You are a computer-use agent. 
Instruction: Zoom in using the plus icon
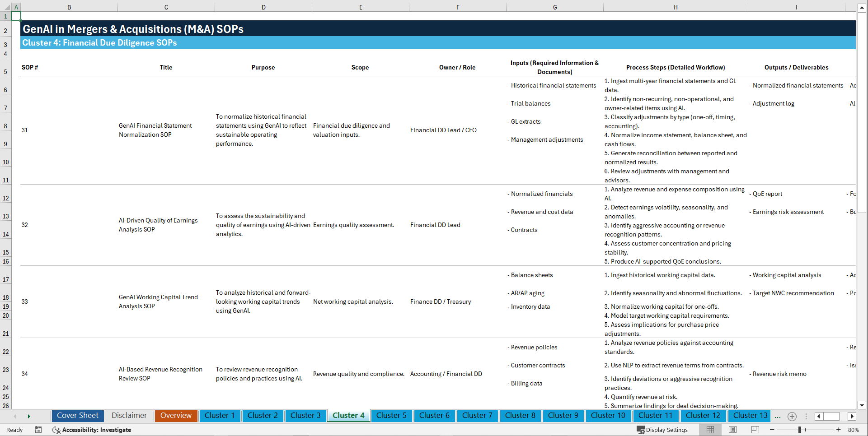839,430
